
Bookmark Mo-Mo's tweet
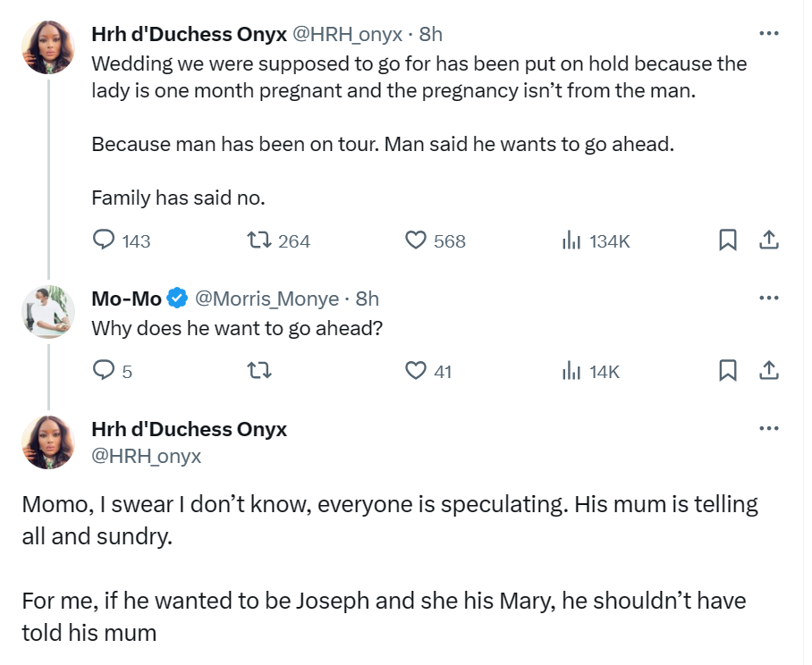tap(728, 371)
